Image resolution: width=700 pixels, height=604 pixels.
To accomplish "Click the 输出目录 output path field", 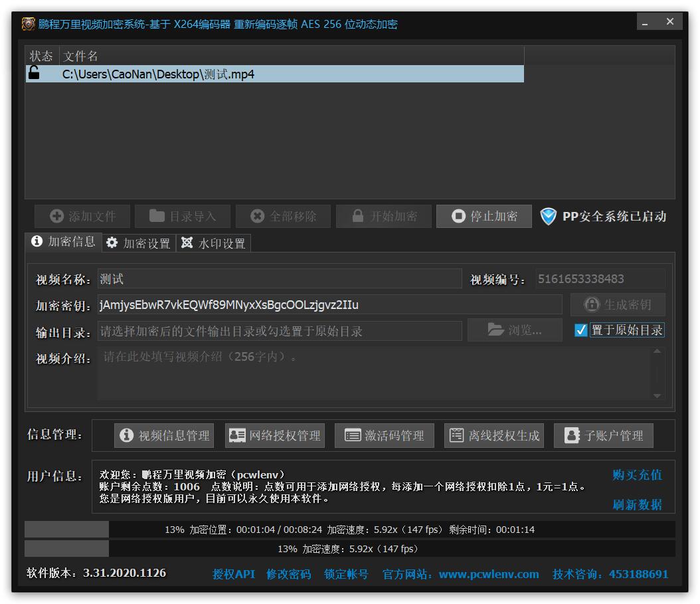I will pyautogui.click(x=280, y=331).
